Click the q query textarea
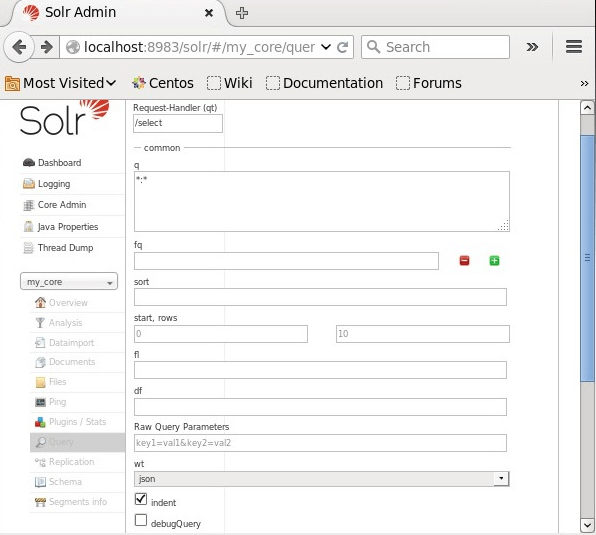The image size is (596, 535). tap(322, 201)
